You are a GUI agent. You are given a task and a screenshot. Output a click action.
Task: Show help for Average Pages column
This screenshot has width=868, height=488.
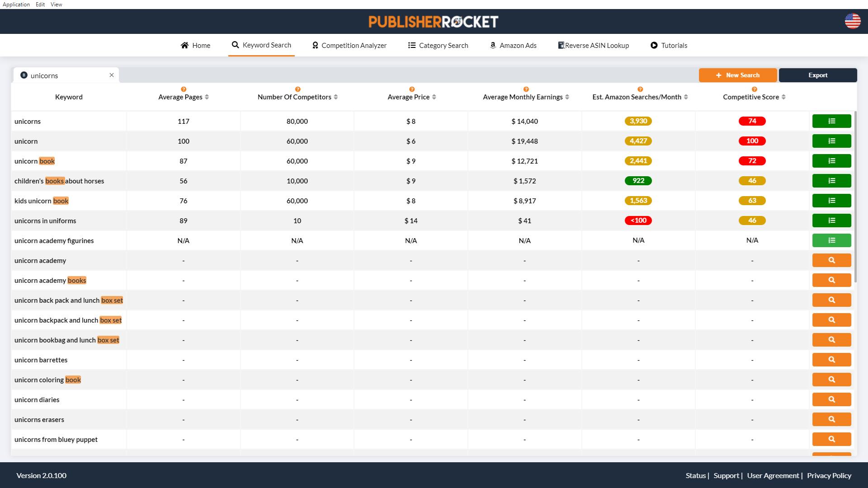(184, 89)
